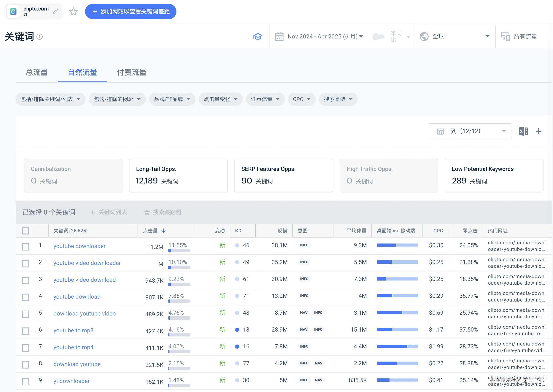Click the plus icon next to Excel export

[539, 131]
